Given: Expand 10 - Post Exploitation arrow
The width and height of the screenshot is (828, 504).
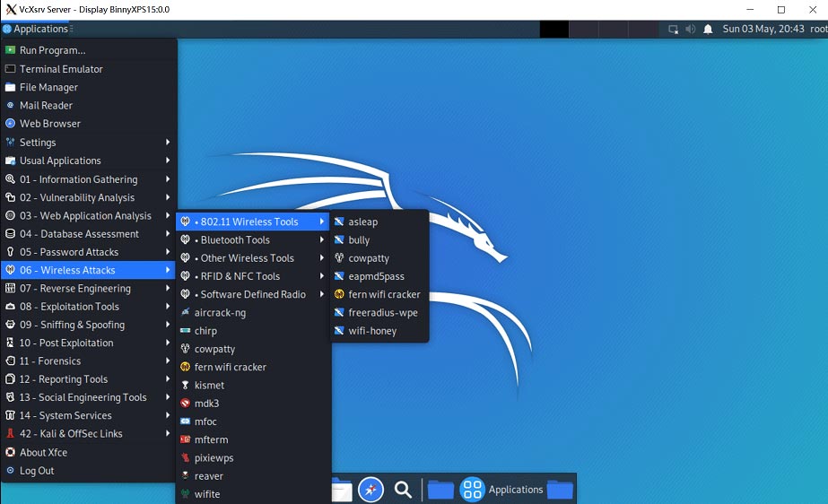Looking at the screenshot, I should [x=168, y=343].
